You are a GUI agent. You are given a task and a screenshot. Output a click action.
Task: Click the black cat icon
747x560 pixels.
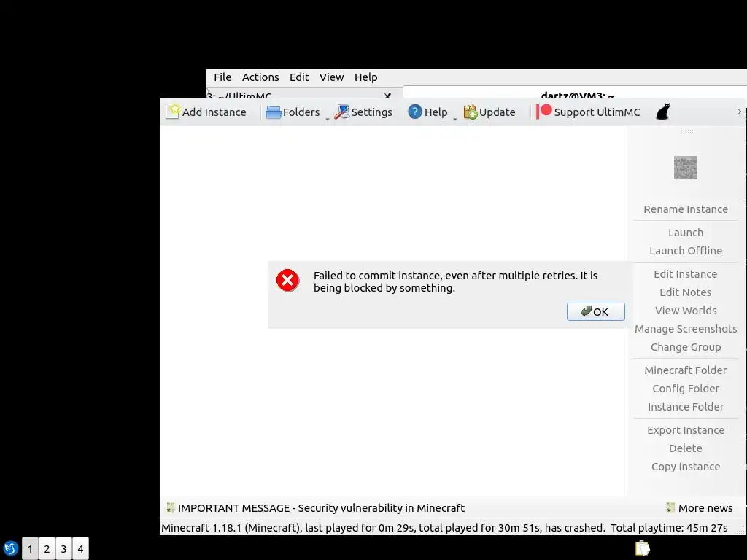pos(663,112)
